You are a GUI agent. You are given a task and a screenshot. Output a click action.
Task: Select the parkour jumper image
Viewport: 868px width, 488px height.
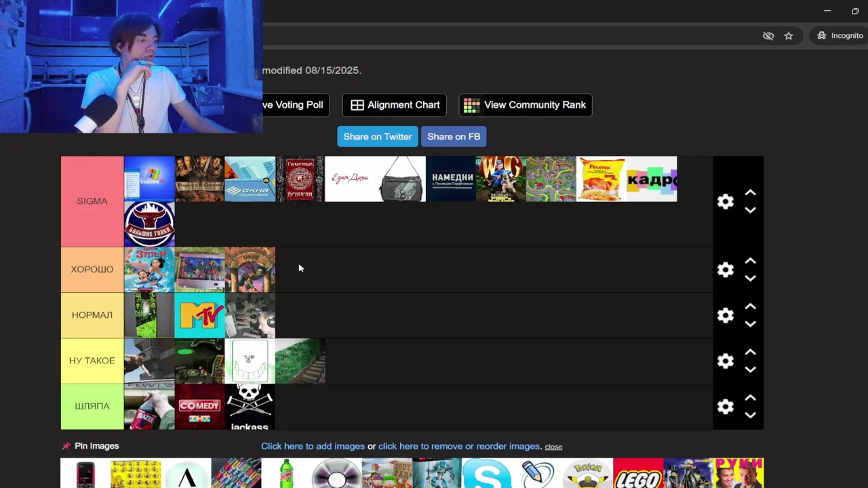(149, 361)
